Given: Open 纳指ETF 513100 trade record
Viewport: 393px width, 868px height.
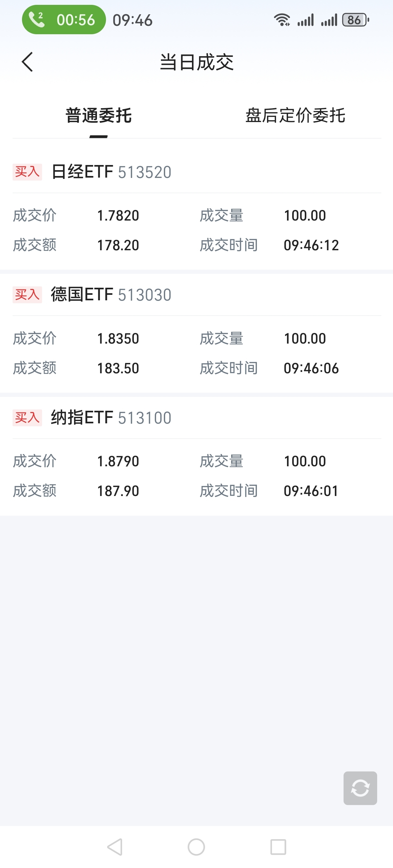Looking at the screenshot, I should pyautogui.click(x=196, y=456).
